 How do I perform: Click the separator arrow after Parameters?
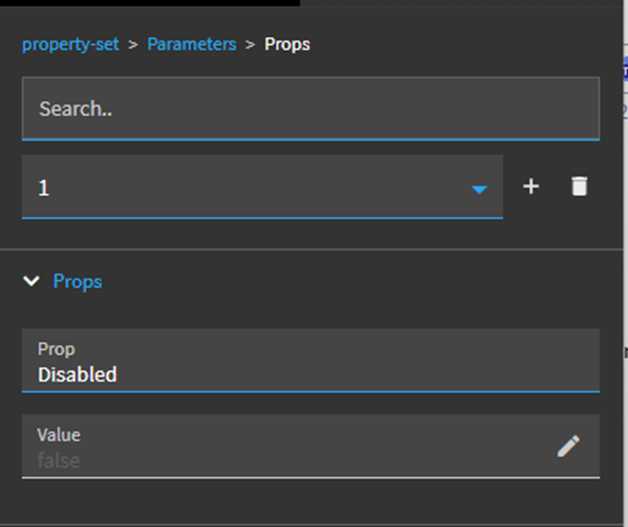250,45
